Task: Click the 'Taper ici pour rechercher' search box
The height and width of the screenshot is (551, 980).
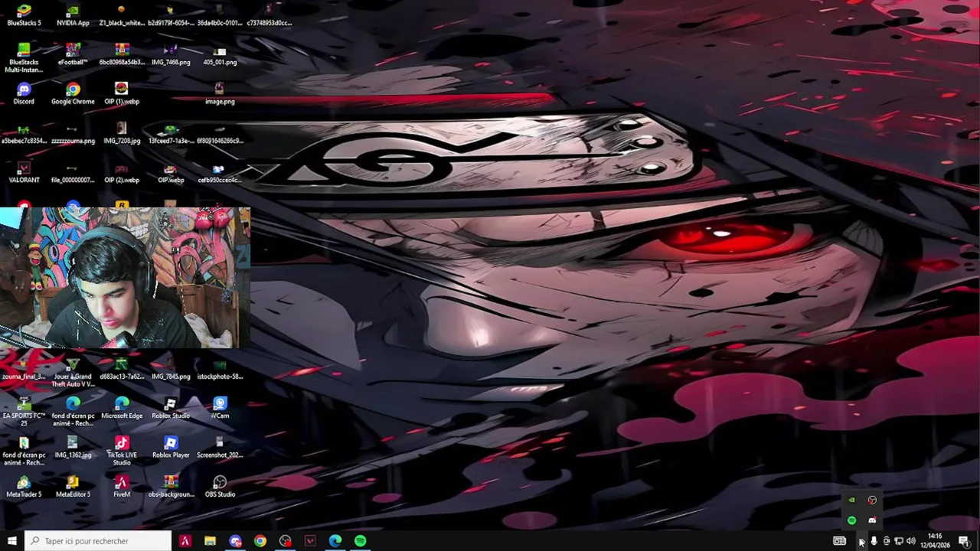Action: [x=98, y=541]
